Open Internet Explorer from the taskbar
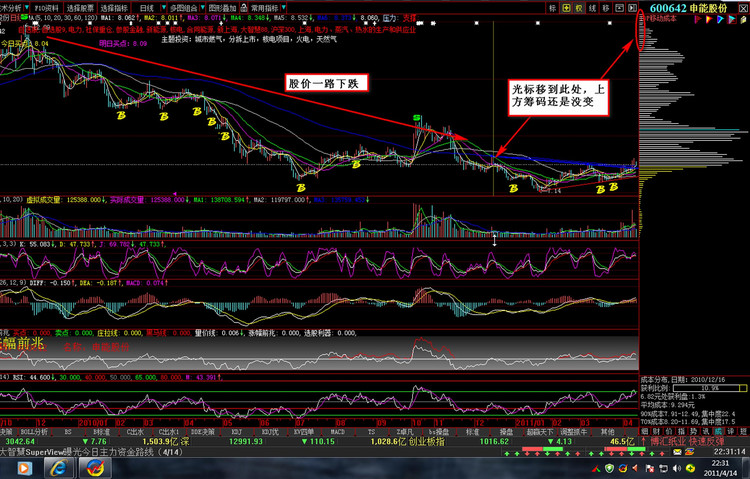 58,468
